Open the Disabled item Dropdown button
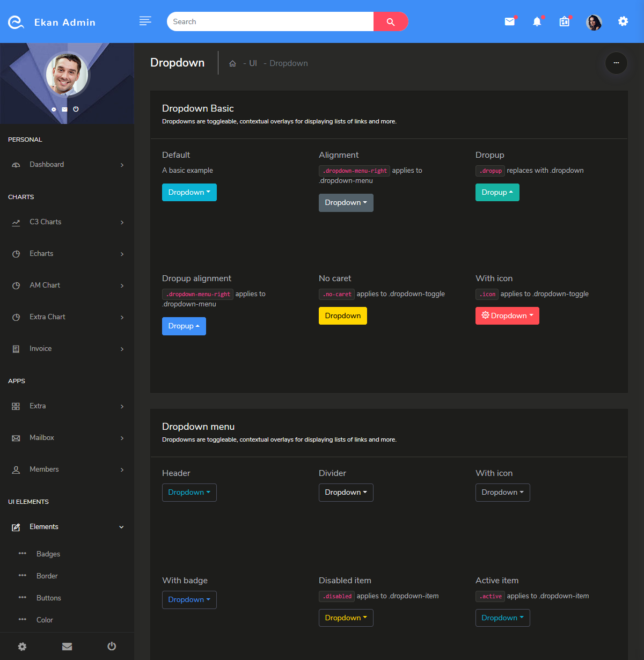Viewport: 644px width, 660px height. [x=346, y=618]
